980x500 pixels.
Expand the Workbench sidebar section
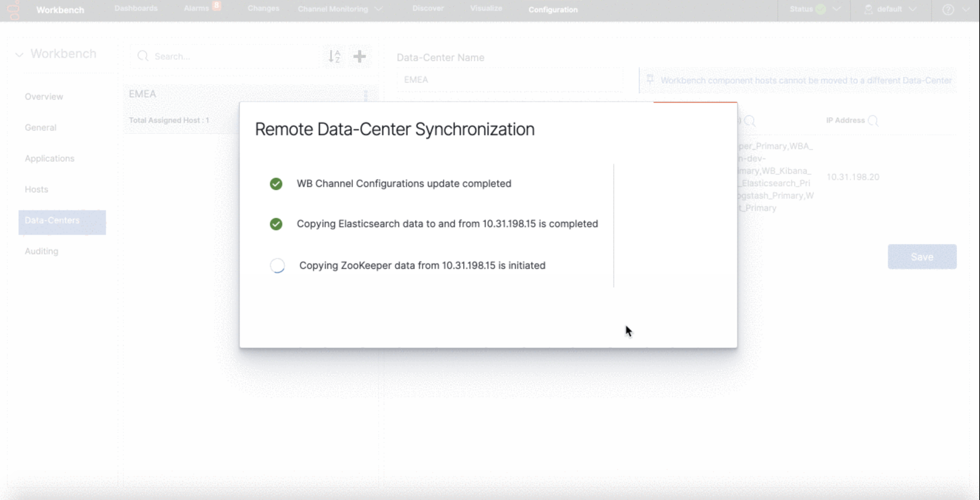pyautogui.click(x=20, y=54)
